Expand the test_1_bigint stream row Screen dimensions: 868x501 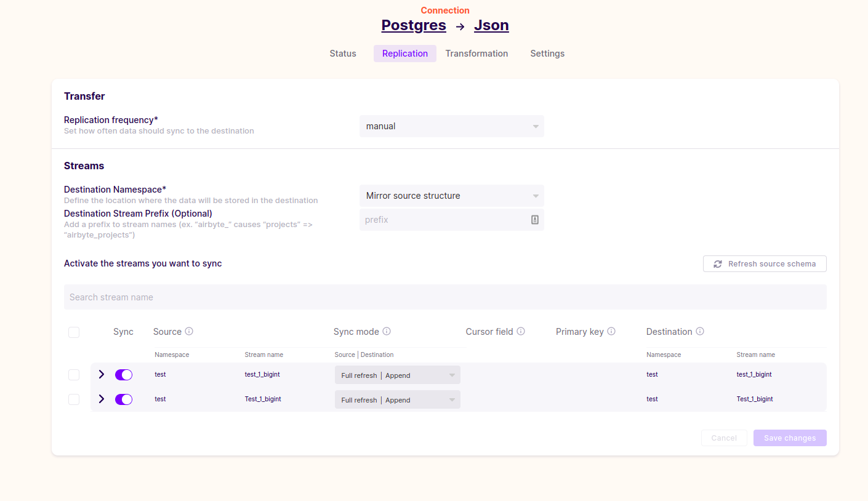(x=102, y=374)
